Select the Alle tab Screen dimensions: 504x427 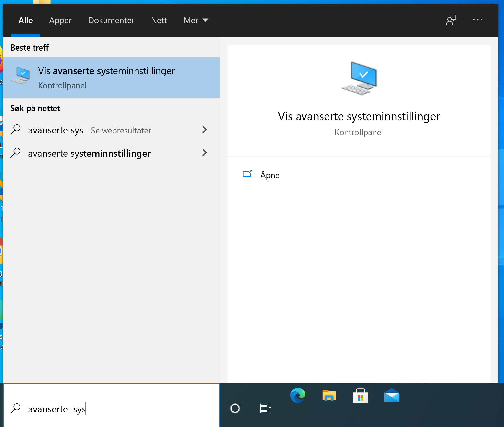pyautogui.click(x=26, y=20)
